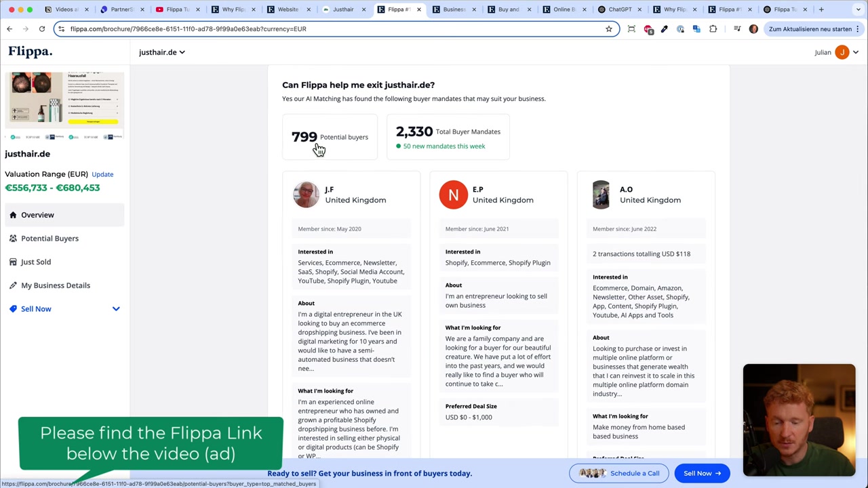This screenshot has width=868, height=488.
Task: Expand the Sell Now chevron
Action: coord(116,309)
